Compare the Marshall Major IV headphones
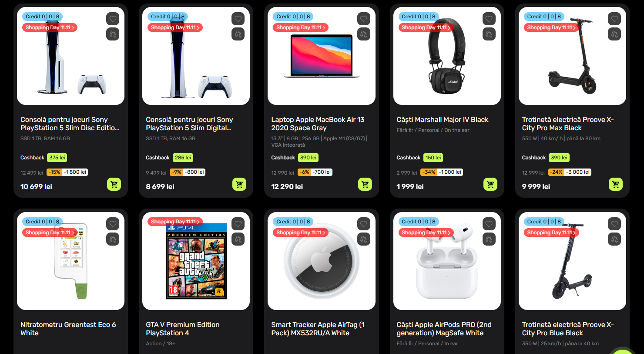 pos(489,34)
